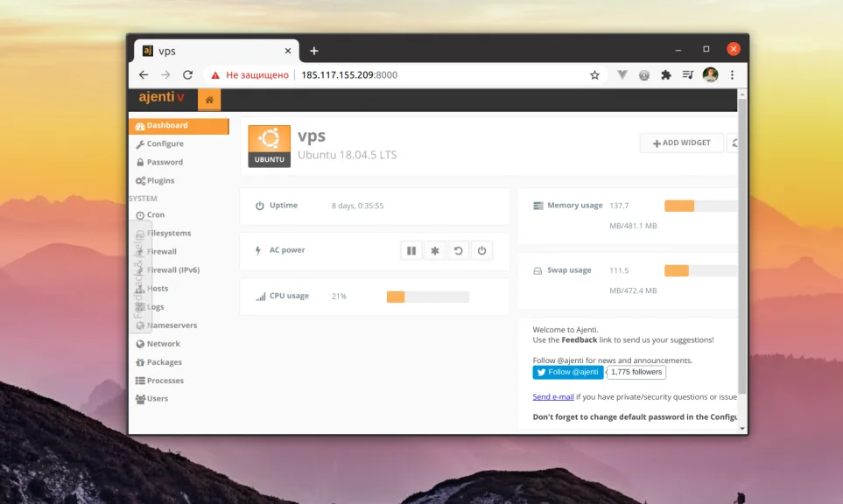Click the Send e-mail link

(x=553, y=396)
